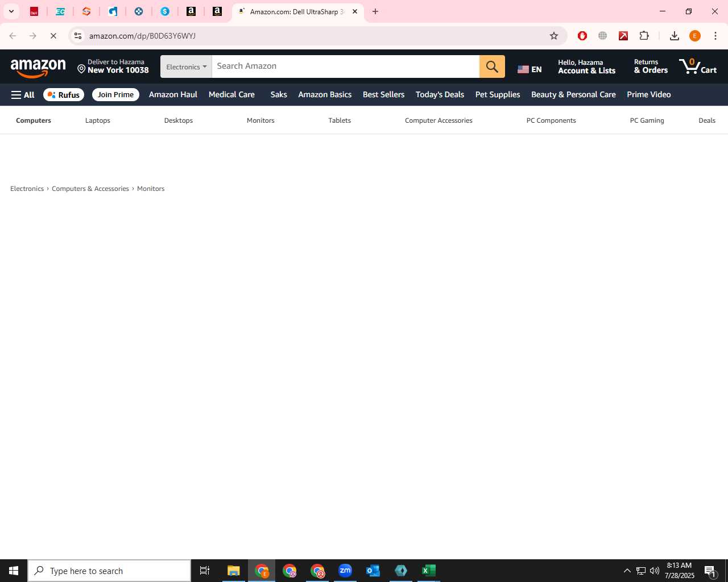The image size is (728, 582).
Task: Go to Saks
Action: pos(279,94)
